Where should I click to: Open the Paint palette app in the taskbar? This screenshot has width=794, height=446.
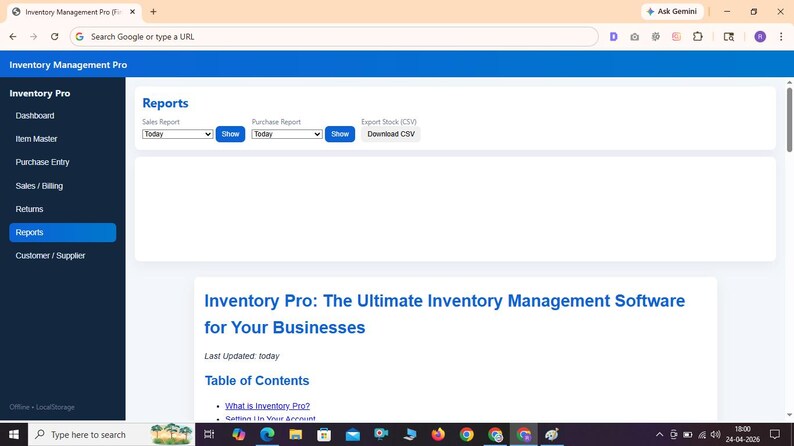[552, 434]
